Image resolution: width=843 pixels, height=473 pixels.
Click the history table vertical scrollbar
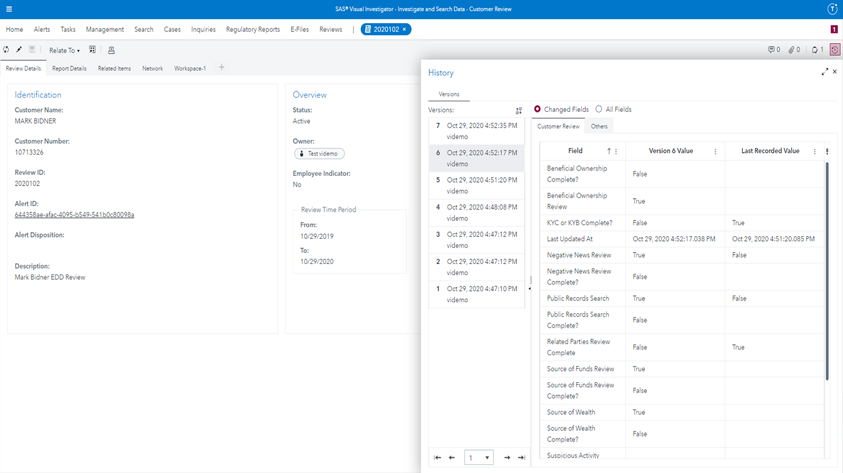click(x=827, y=270)
